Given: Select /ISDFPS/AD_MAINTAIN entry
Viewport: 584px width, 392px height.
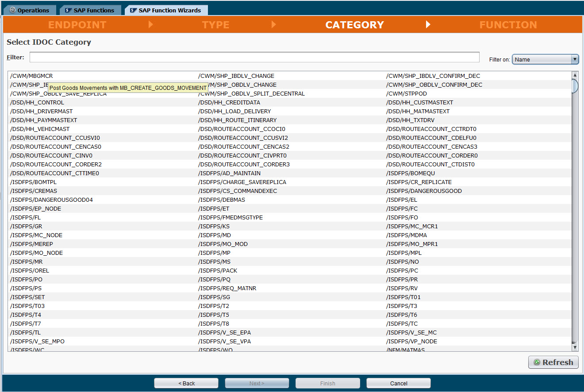Looking at the screenshot, I should tap(229, 173).
